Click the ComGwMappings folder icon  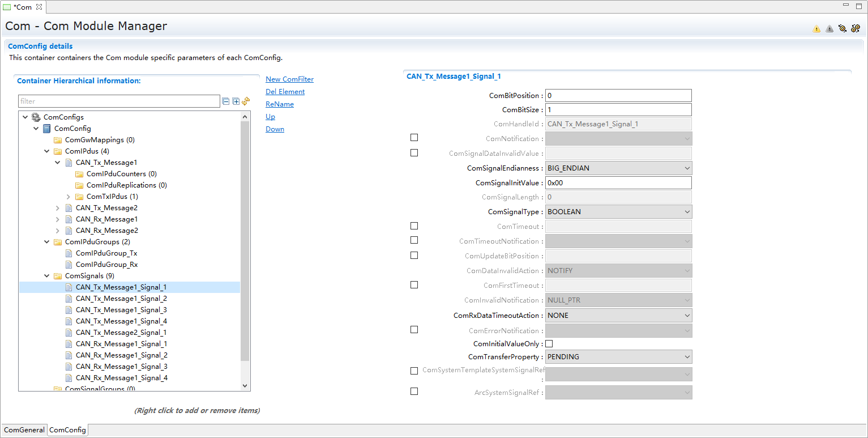tap(58, 140)
